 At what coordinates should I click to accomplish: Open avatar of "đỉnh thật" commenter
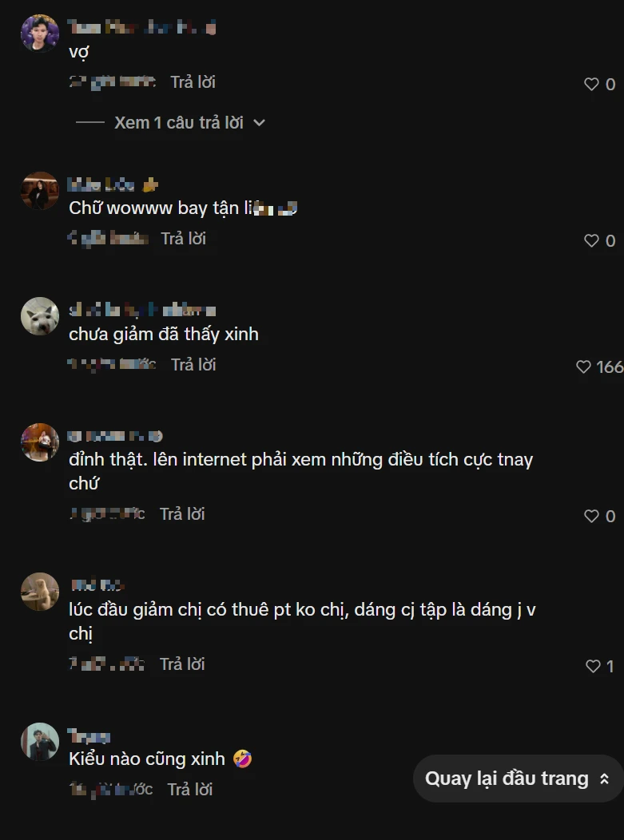pos(40,442)
